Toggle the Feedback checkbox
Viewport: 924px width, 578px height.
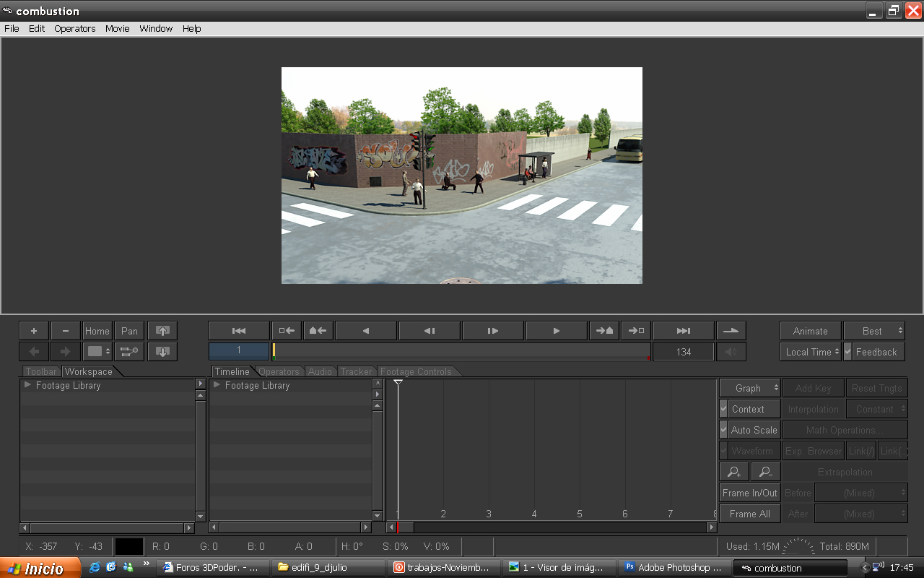click(848, 352)
